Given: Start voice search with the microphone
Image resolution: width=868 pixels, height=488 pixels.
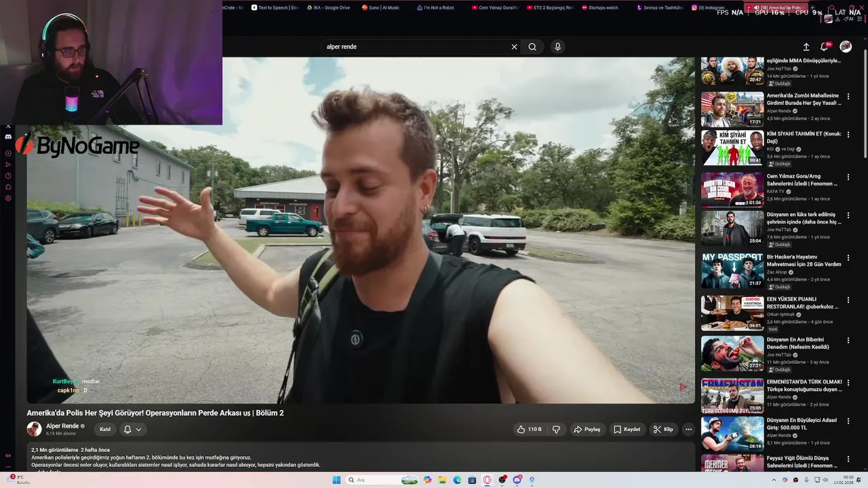Looking at the screenshot, I should (x=557, y=47).
